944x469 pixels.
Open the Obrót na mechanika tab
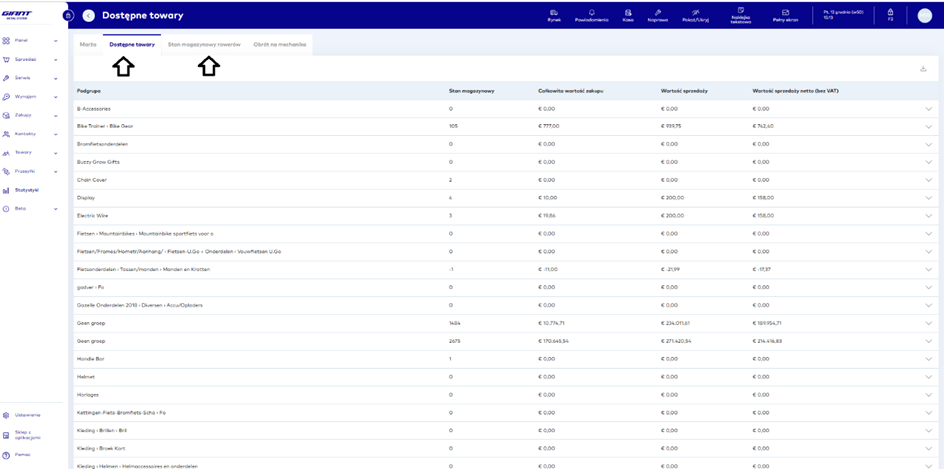pos(280,45)
